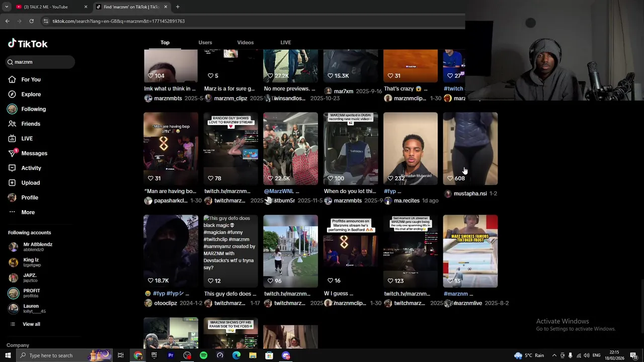Open Microsoft Edge from the taskbar
Image resolution: width=644 pixels, height=362 pixels.
(x=236, y=355)
